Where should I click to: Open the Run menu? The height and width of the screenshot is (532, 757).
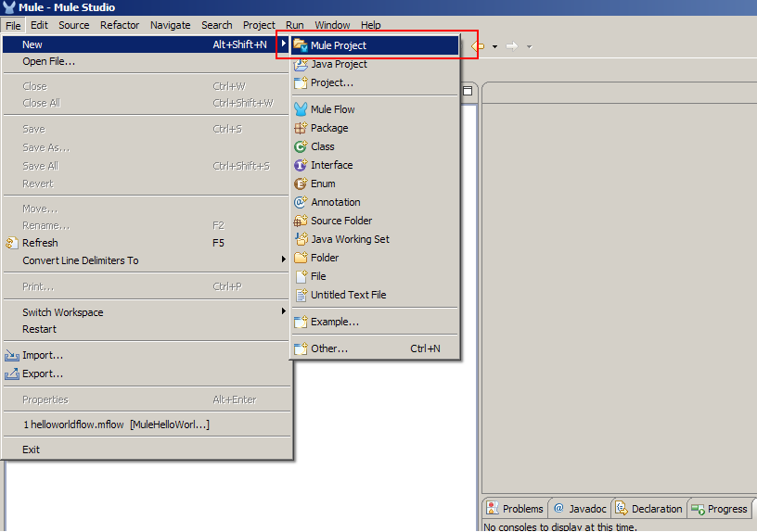(x=294, y=25)
